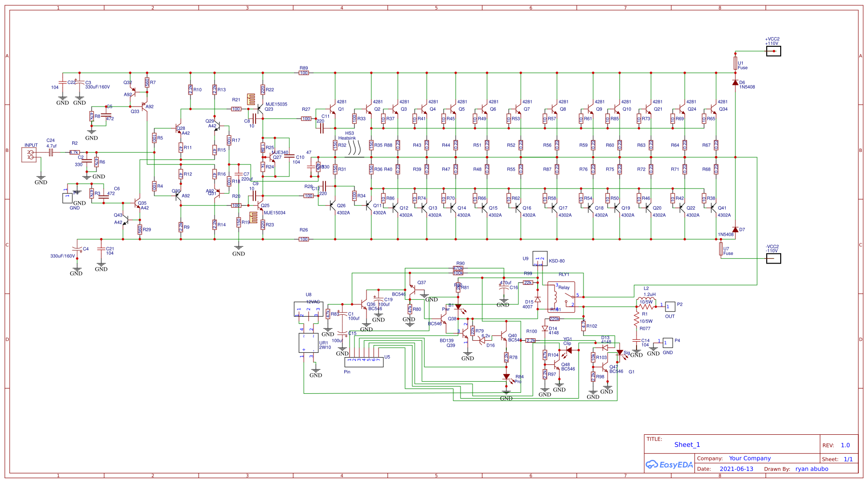Click the +VCC2 110V power flag
Image resolution: width=868 pixels, height=483 pixels.
773,51
